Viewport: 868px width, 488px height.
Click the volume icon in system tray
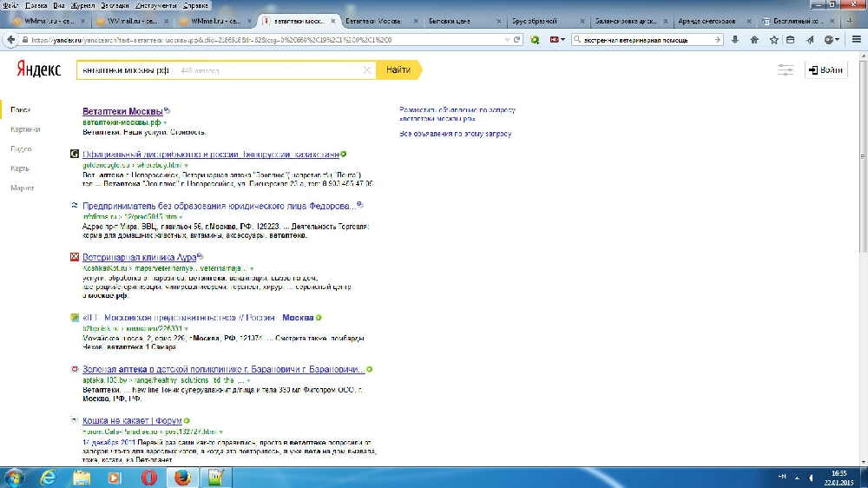pyautogui.click(x=811, y=478)
